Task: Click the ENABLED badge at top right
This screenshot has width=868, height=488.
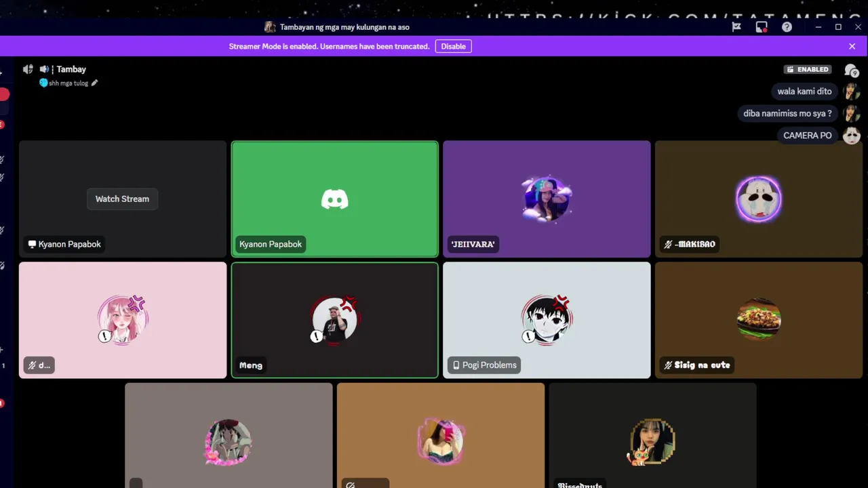Action: pyautogui.click(x=808, y=69)
